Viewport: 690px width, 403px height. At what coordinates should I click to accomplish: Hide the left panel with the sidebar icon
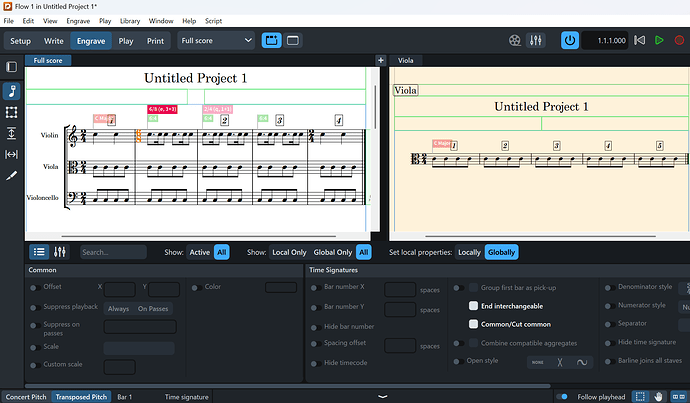(x=11, y=67)
